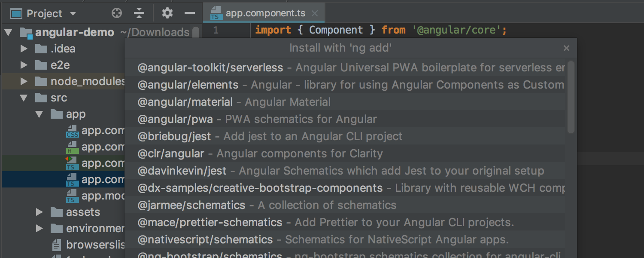Click the TS icon on the editor tab
Image resolution: width=644 pixels, height=258 pixels.
(216, 13)
